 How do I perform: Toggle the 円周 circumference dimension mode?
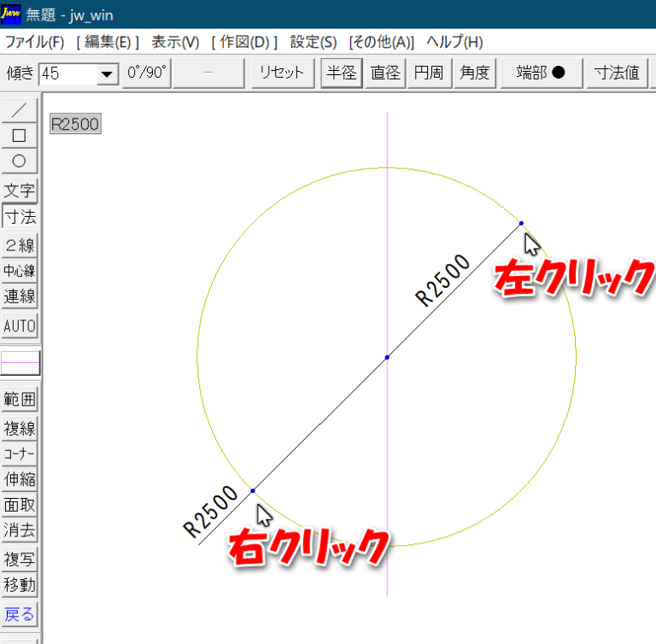click(430, 73)
